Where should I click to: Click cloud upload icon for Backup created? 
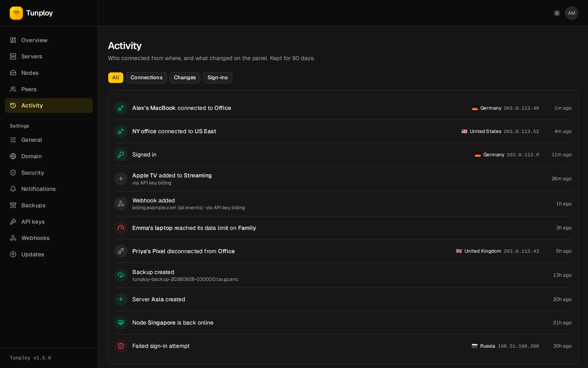(x=121, y=275)
